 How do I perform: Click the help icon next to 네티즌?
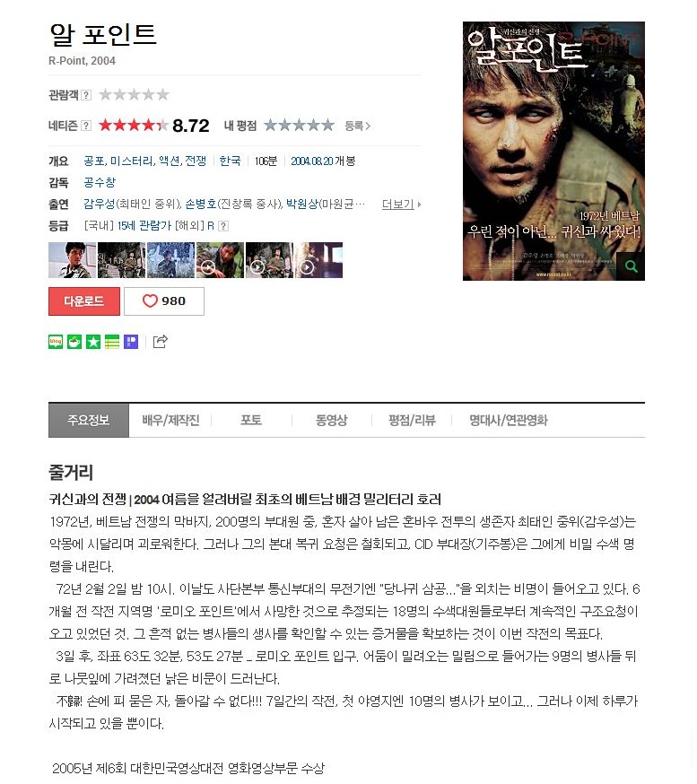(x=86, y=126)
